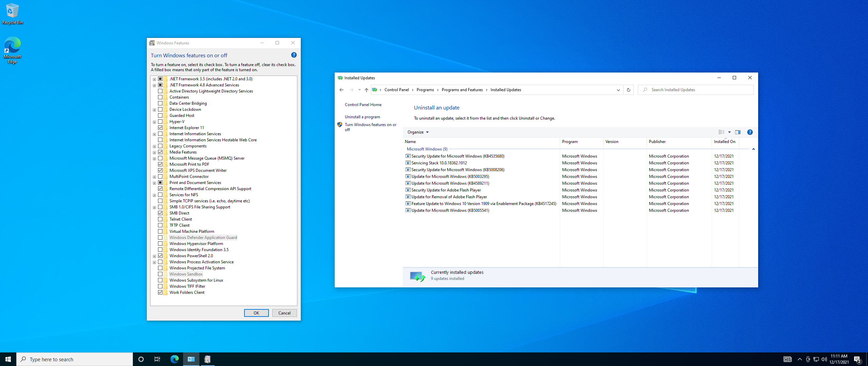Show hidden system tray icons
The width and height of the screenshot is (868, 366).
coord(800,359)
